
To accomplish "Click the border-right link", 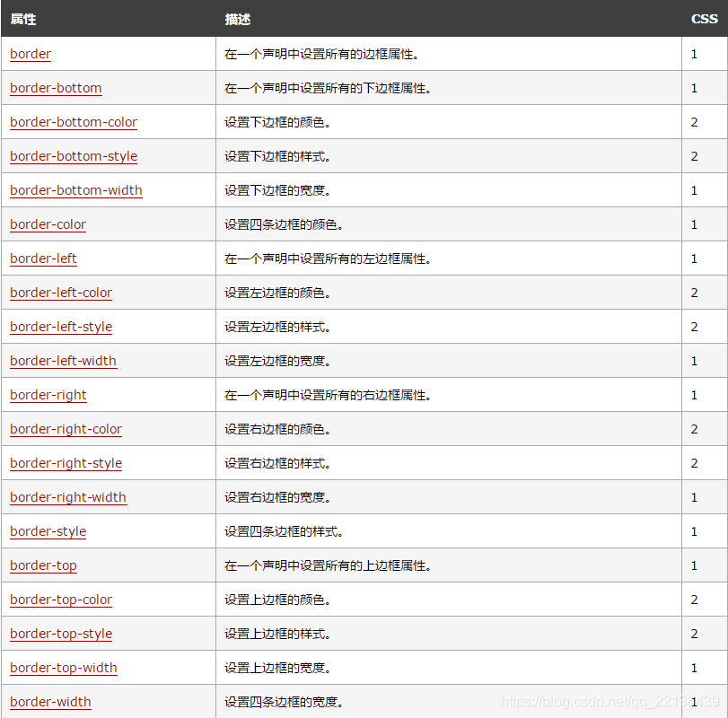I will tap(48, 395).
